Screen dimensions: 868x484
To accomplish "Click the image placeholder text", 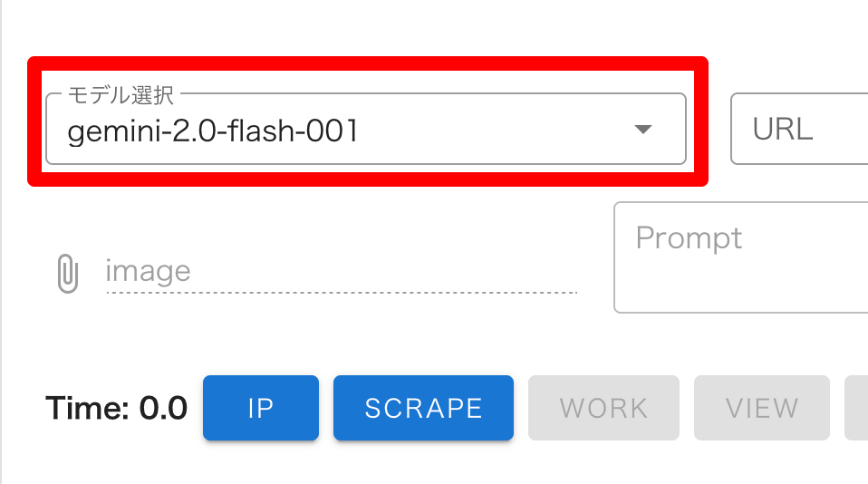I will tap(148, 271).
